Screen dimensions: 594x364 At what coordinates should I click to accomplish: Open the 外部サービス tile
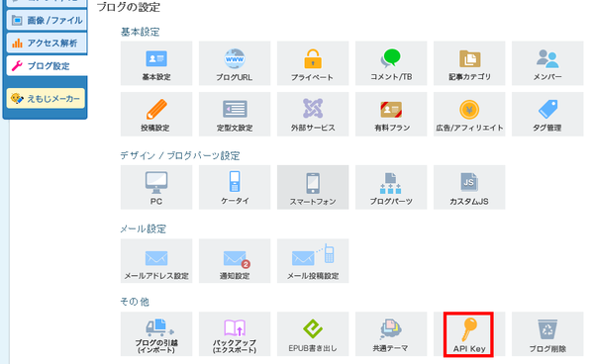point(313,114)
